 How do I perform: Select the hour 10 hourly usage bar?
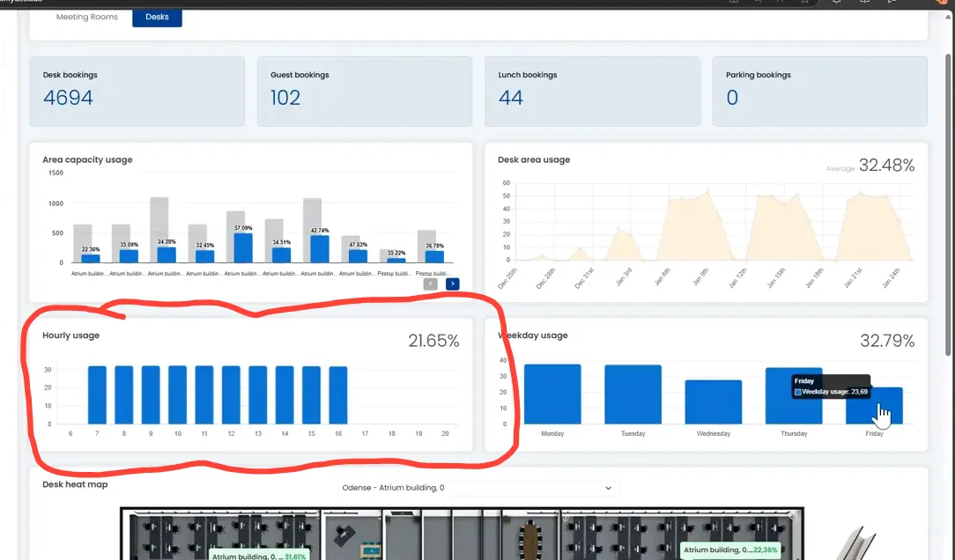(x=178, y=394)
